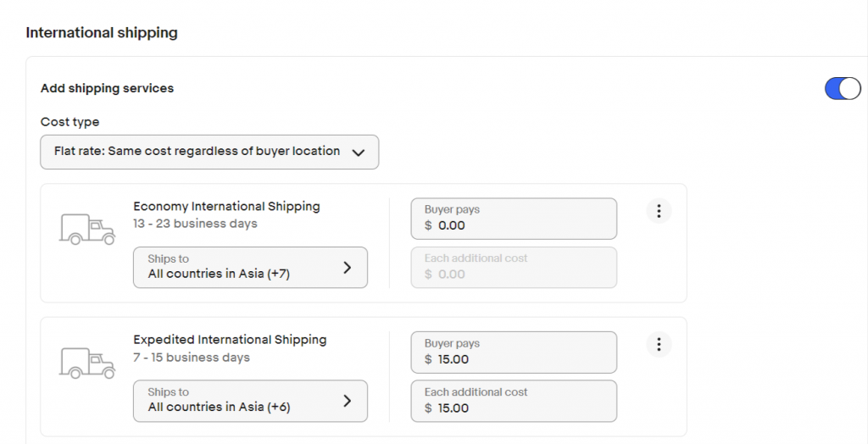This screenshot has width=868, height=444.
Task: Open three-dot menu for Expedited International Shipping
Action: pyautogui.click(x=659, y=344)
